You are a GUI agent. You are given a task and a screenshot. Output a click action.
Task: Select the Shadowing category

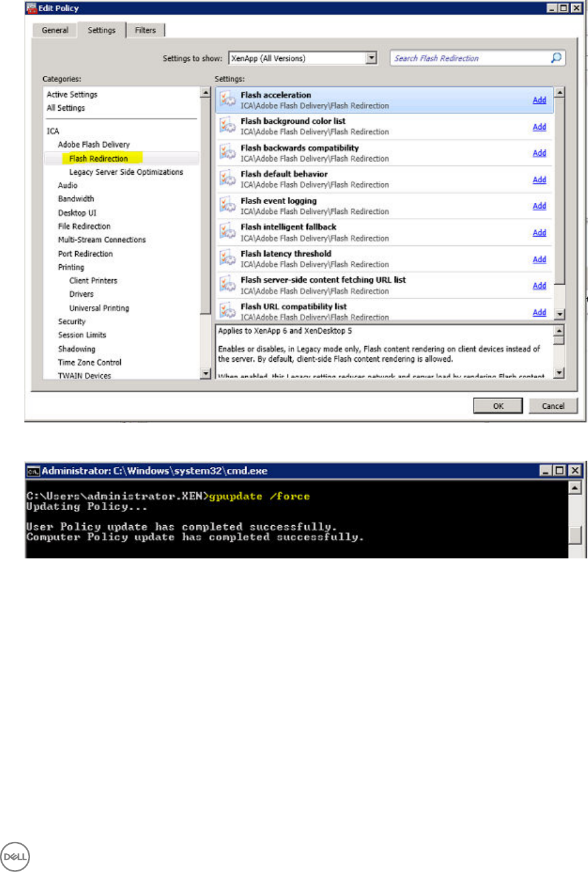point(77,349)
